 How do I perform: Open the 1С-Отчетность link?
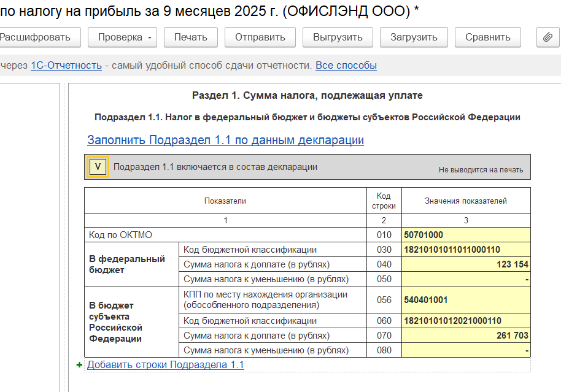(66, 66)
